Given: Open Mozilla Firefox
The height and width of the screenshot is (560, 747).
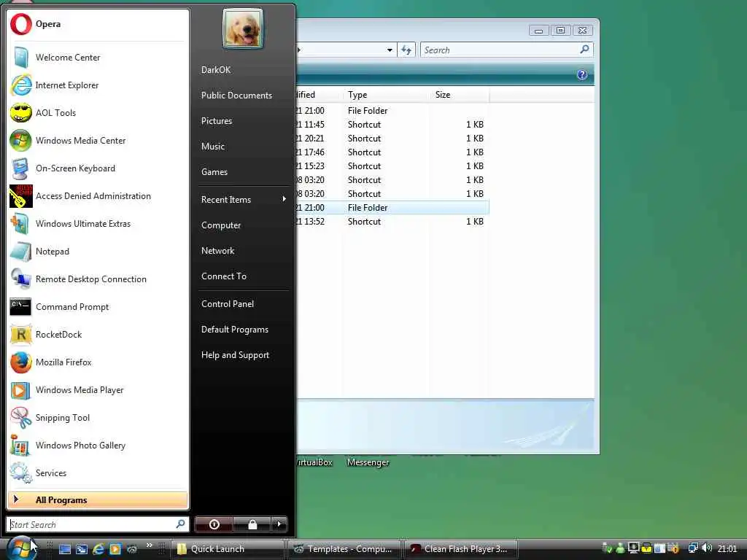Looking at the screenshot, I should coord(98,362).
